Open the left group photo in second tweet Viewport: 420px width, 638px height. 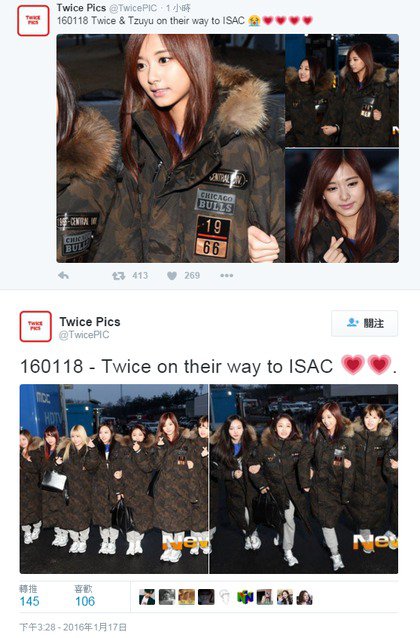(x=114, y=479)
